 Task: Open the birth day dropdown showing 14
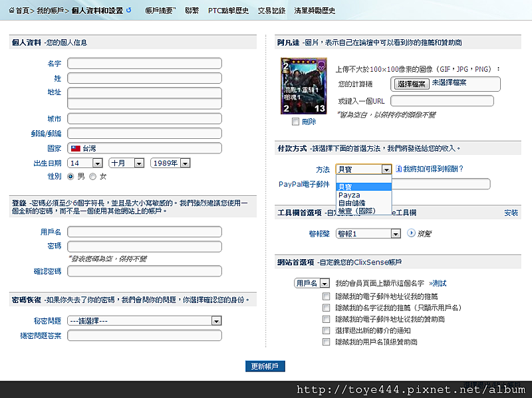[85, 163]
